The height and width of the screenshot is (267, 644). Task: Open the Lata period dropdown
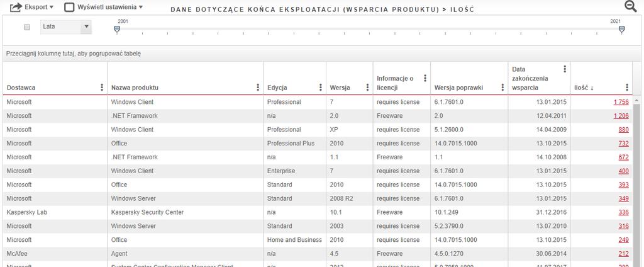[65, 26]
